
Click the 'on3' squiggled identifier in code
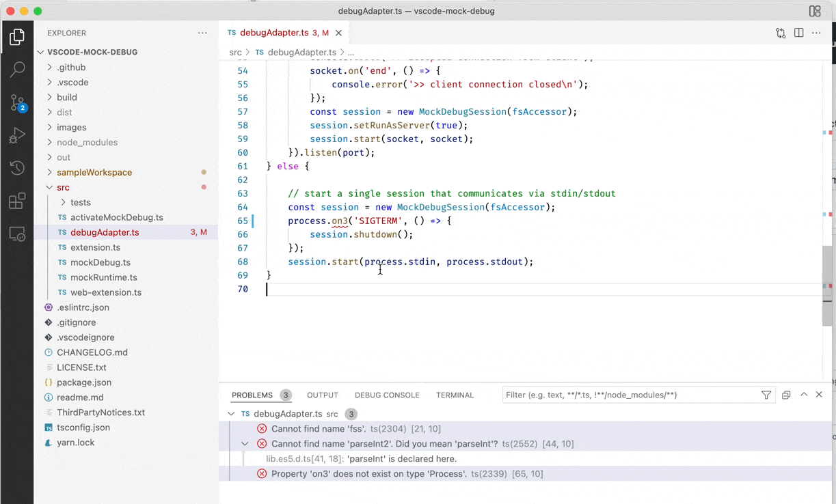[x=340, y=221]
